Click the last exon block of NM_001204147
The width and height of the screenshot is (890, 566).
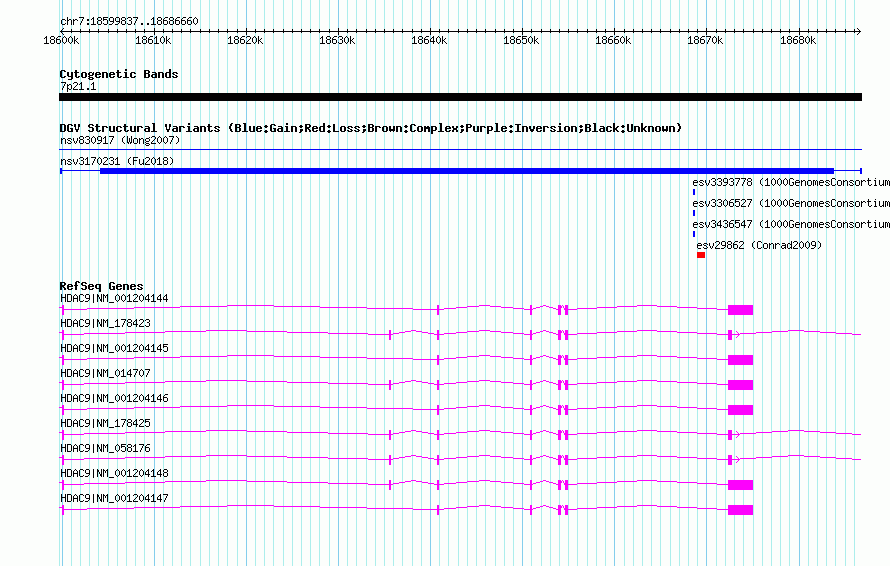(740, 510)
